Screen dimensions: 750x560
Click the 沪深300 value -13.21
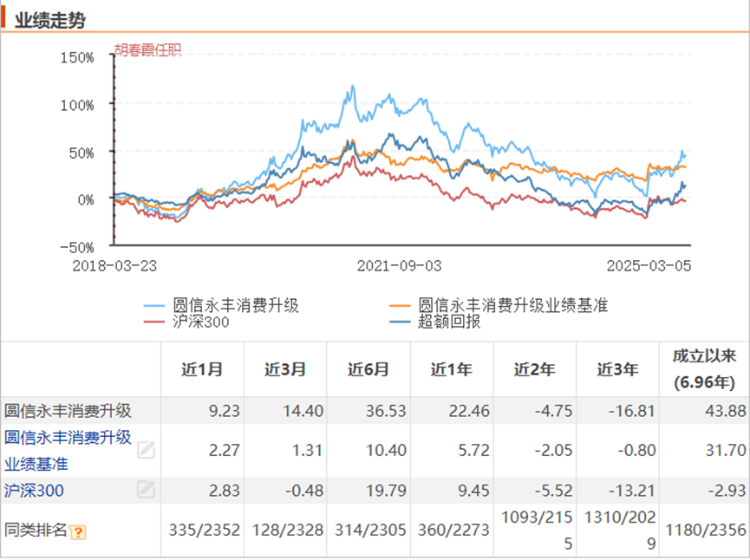(x=632, y=490)
